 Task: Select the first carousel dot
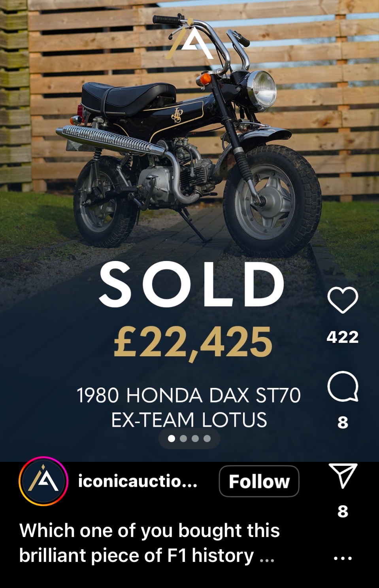coord(172,439)
